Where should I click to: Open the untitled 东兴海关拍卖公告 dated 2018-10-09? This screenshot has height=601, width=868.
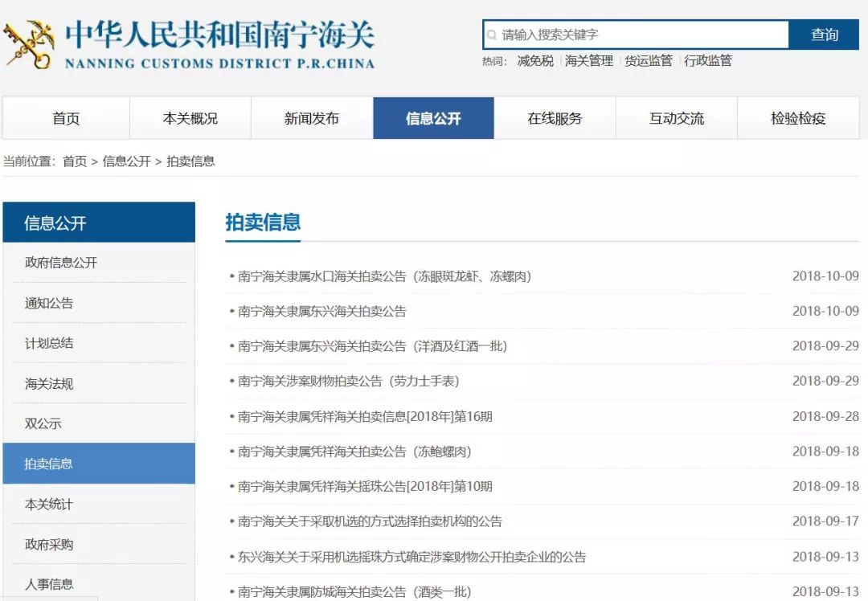click(322, 311)
